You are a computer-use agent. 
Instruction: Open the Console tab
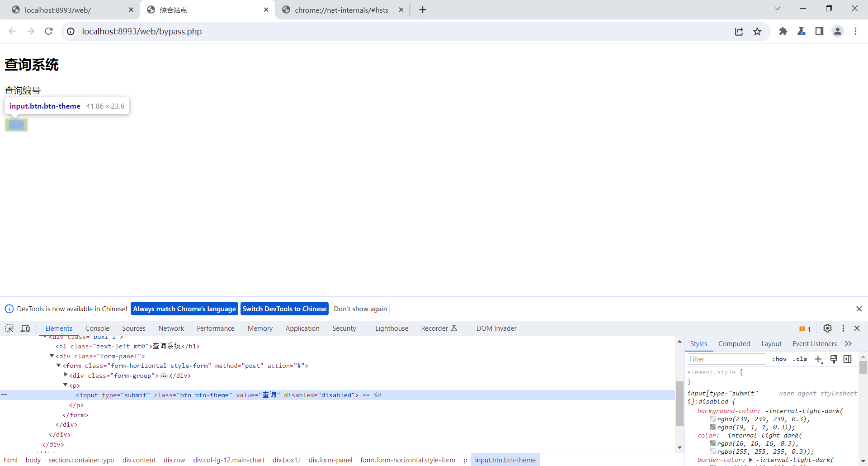pyautogui.click(x=97, y=328)
